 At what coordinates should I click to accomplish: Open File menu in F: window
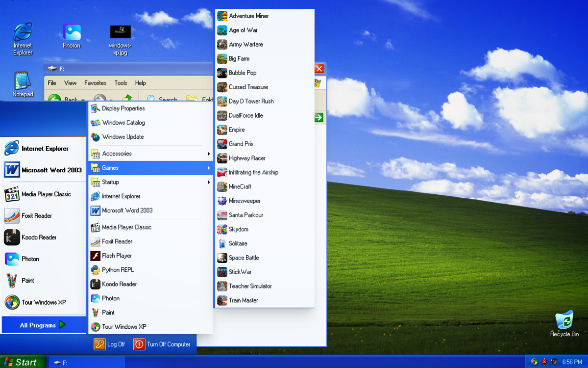click(52, 83)
